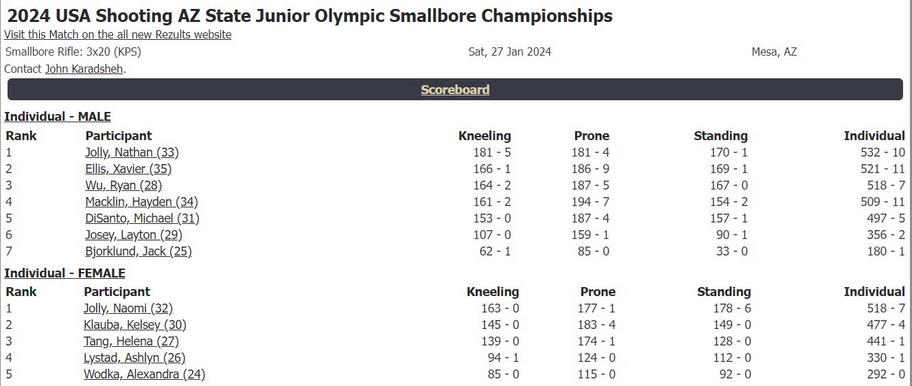Click the Individual - FEMALE heading
The width and height of the screenshot is (912, 386).
pyautogui.click(x=65, y=273)
